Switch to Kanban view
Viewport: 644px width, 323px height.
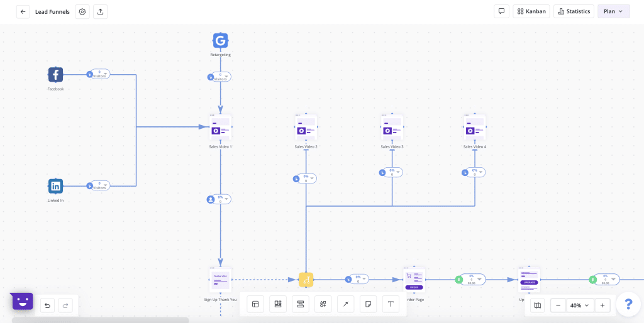531,11
